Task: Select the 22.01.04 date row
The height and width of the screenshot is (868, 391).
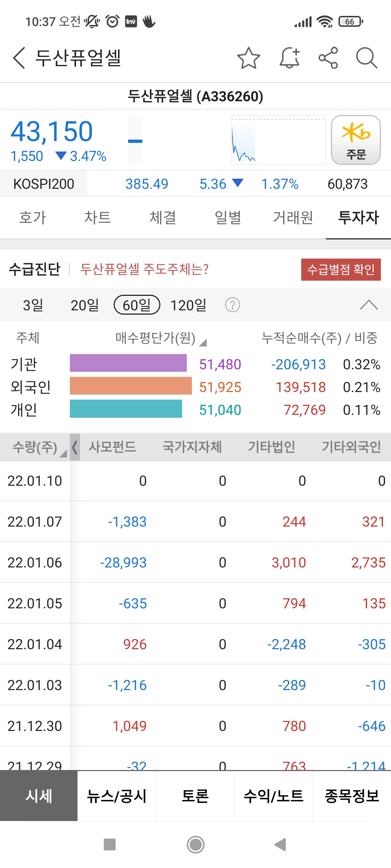Action: [195, 644]
